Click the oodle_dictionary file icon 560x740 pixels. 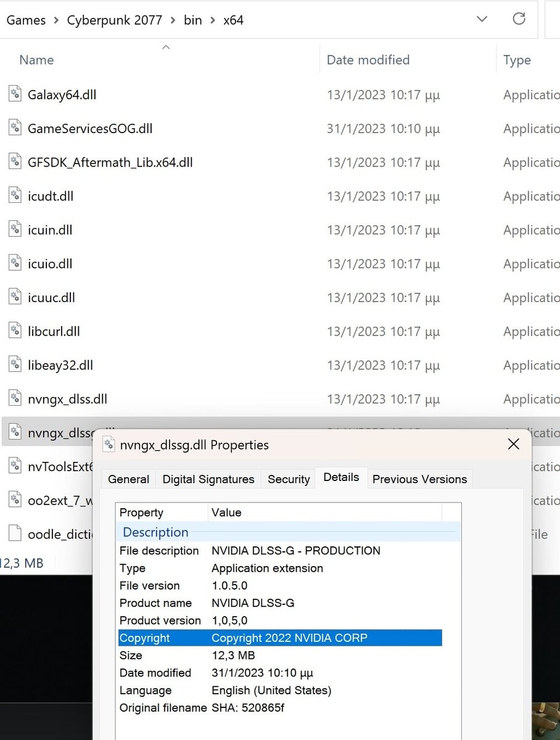pos(15,534)
